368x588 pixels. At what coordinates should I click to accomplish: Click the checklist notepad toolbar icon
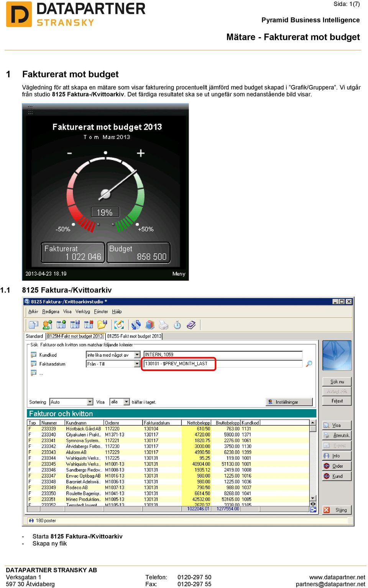point(119,325)
